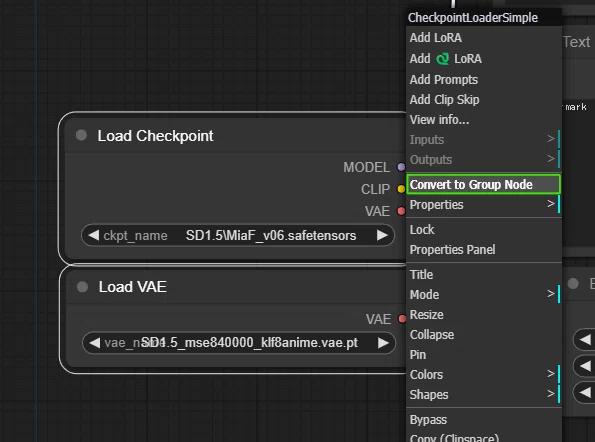Click the Load VAE node title
Image resolution: width=595 pixels, height=442 pixels.
132,287
